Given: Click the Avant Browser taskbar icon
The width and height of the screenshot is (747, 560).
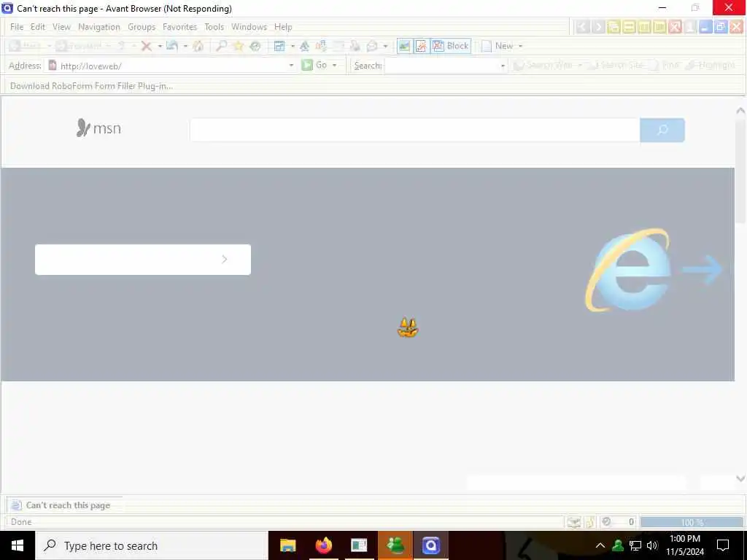Looking at the screenshot, I should (x=430, y=545).
